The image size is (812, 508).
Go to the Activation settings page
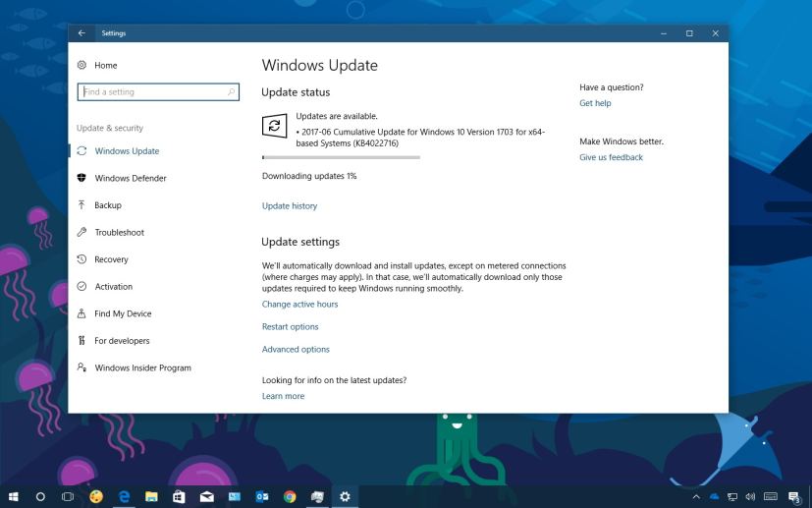(114, 286)
